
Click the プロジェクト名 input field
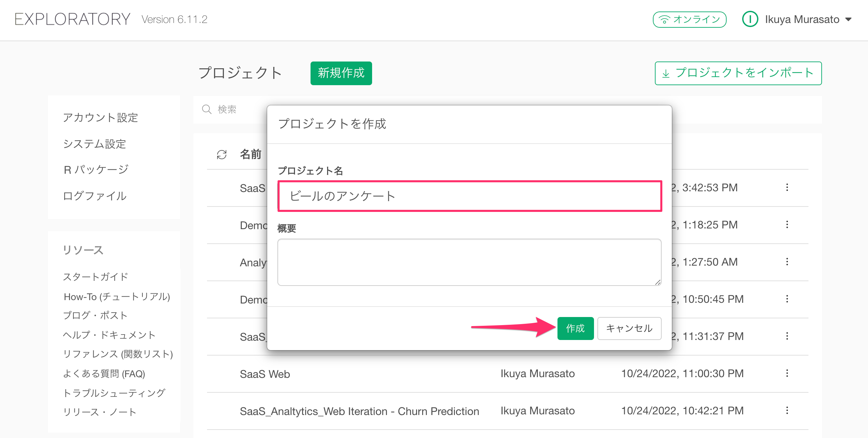point(470,196)
